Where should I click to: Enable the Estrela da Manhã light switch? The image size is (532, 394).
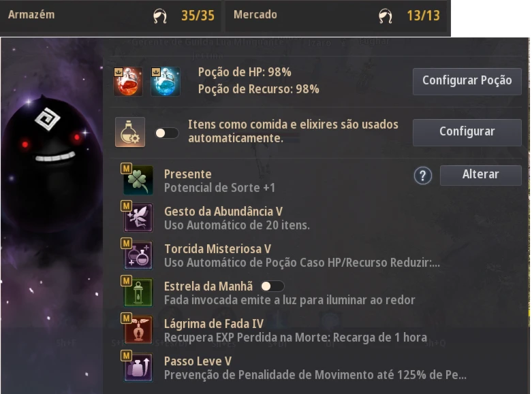[272, 286]
